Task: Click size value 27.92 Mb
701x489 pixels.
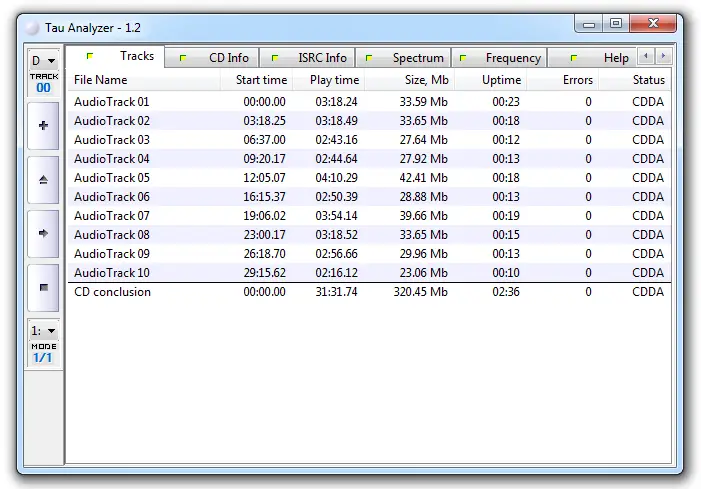Action: tap(423, 159)
